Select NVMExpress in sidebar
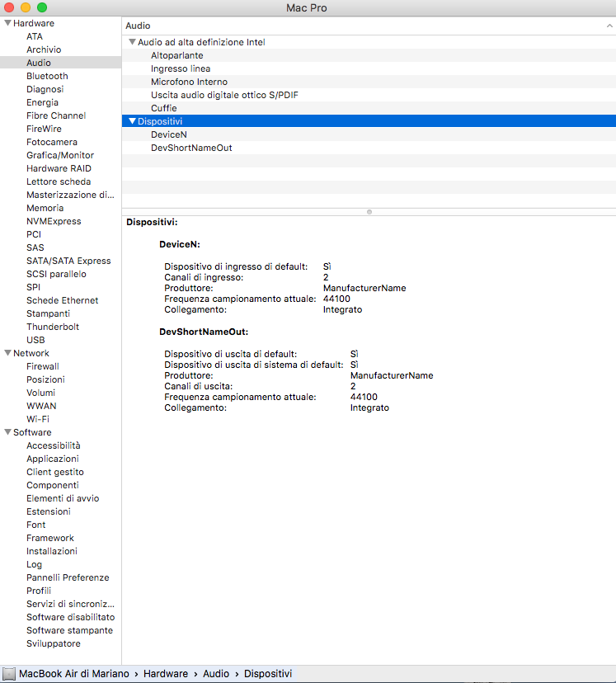The width and height of the screenshot is (616, 683). (x=54, y=221)
